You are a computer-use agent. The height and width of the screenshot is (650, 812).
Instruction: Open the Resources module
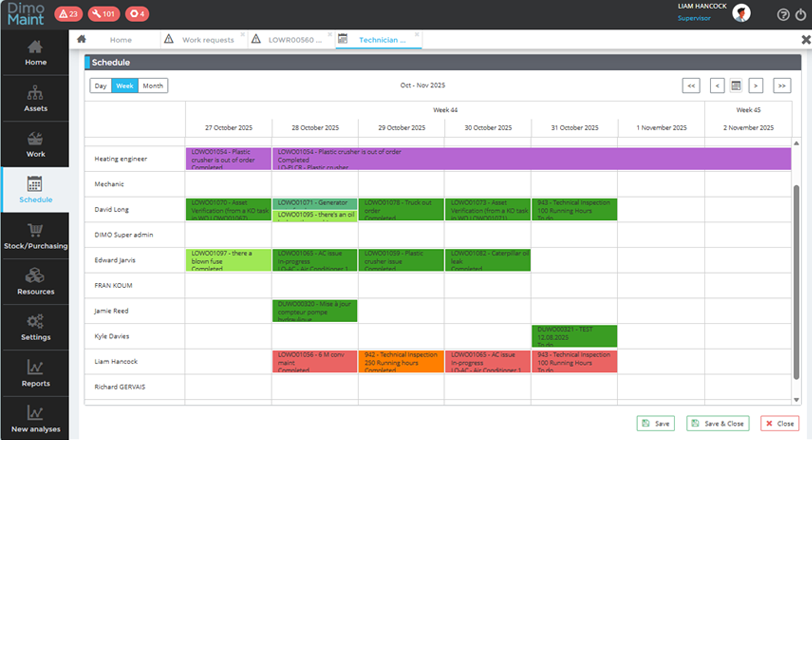pos(35,282)
